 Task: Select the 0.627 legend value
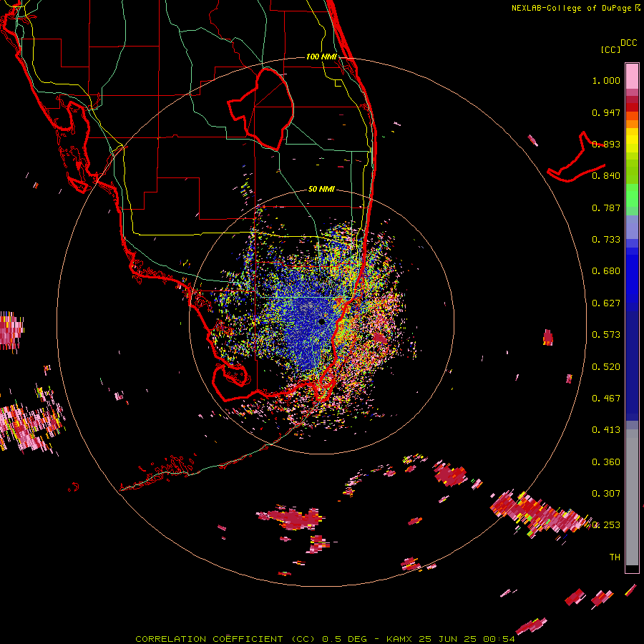[x=606, y=303]
